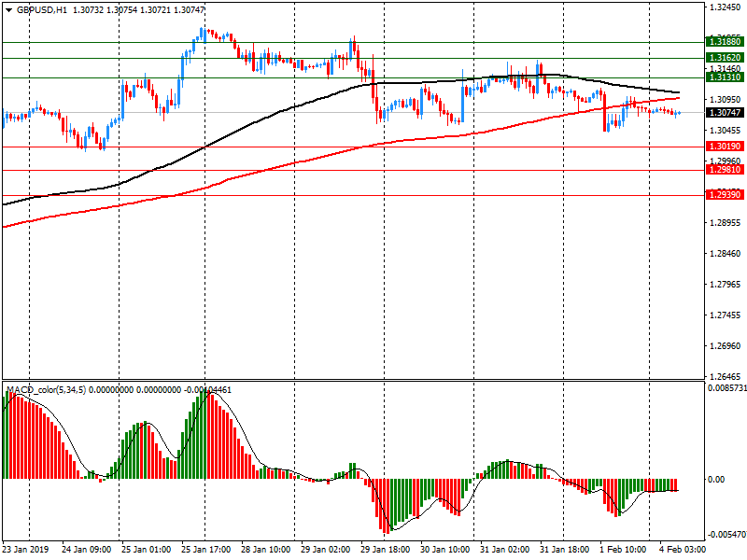Select the 1.30190 red support level label

pos(725,147)
